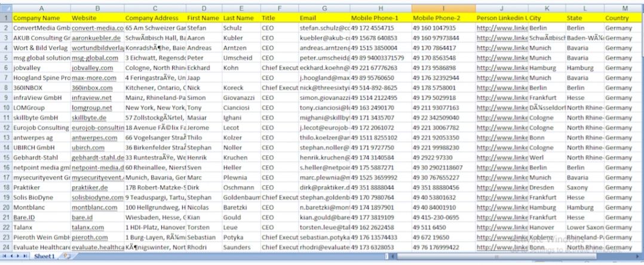Select row 24 header
The height and width of the screenshot is (265, 644).
(x=6, y=247)
